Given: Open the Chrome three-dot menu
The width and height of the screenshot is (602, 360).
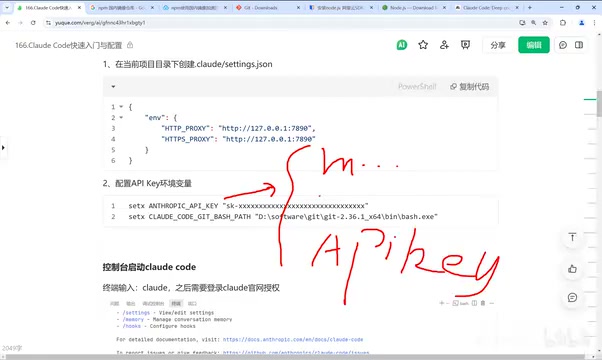Looking at the screenshot, I should (595, 23).
